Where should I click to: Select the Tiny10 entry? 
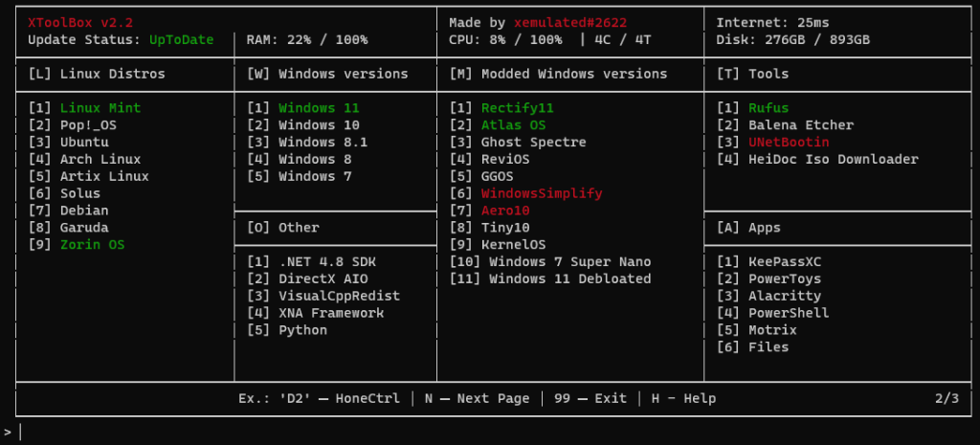(x=489, y=228)
